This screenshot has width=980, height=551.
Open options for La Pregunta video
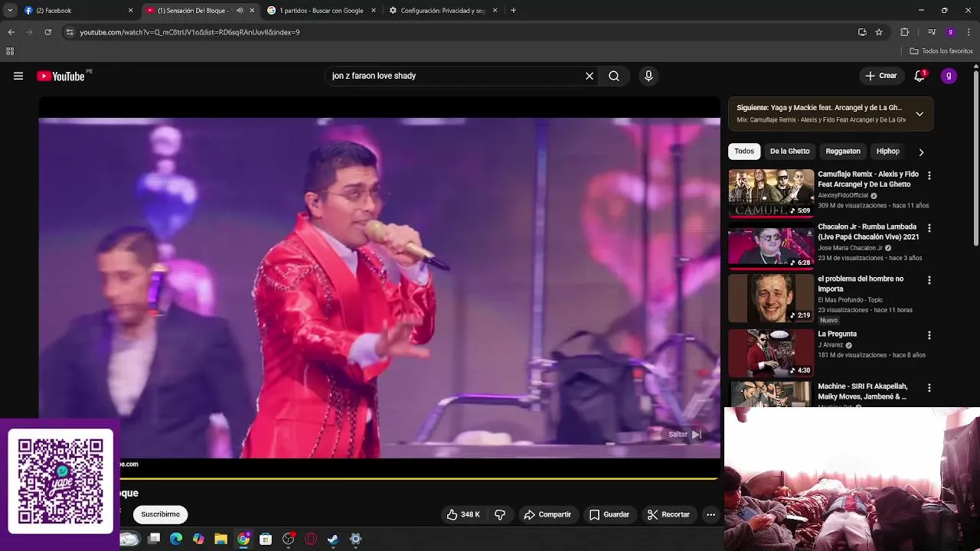[929, 335]
